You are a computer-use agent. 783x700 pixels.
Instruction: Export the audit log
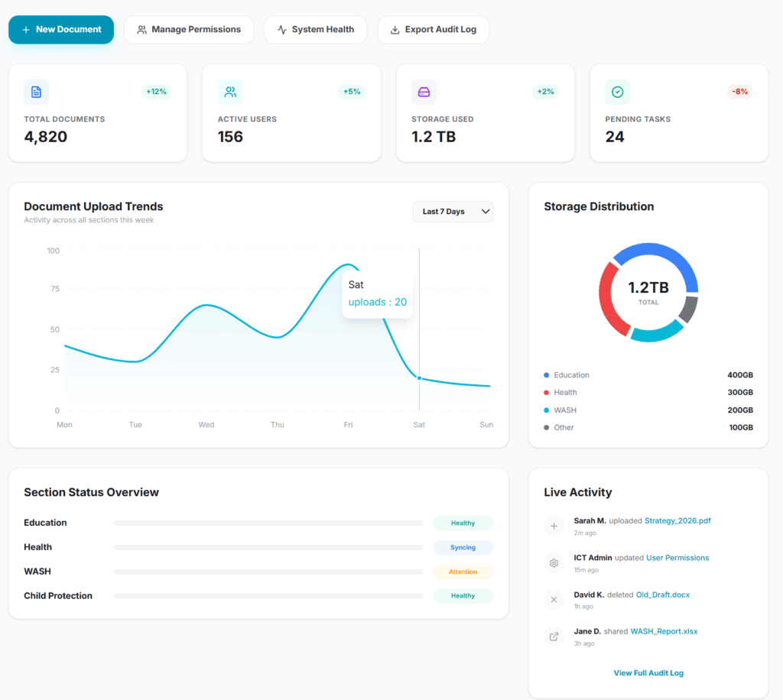(433, 30)
